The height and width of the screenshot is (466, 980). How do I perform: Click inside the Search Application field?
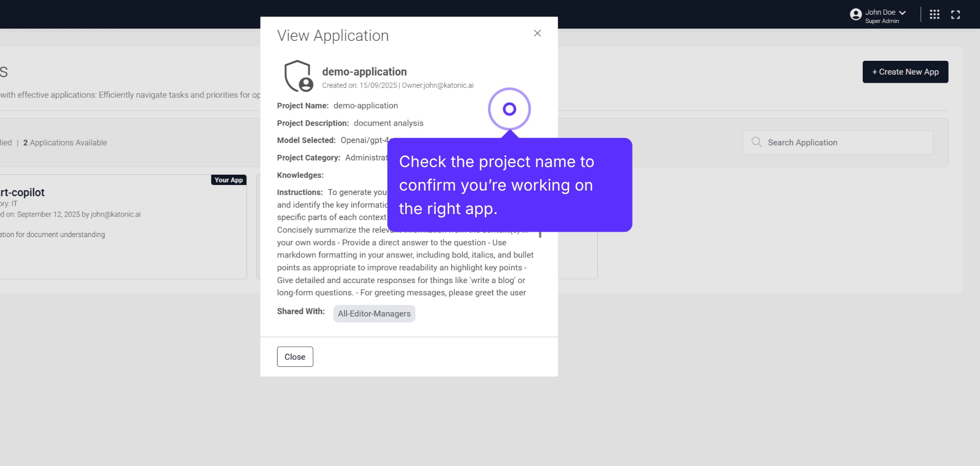click(837, 142)
